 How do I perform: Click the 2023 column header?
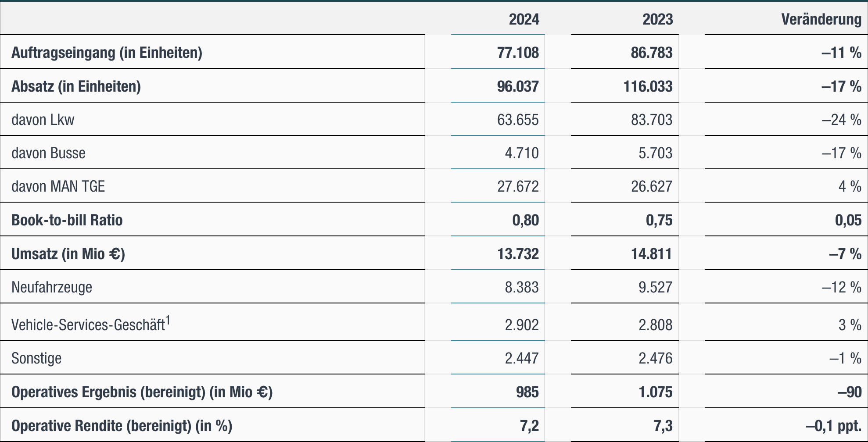point(657,19)
